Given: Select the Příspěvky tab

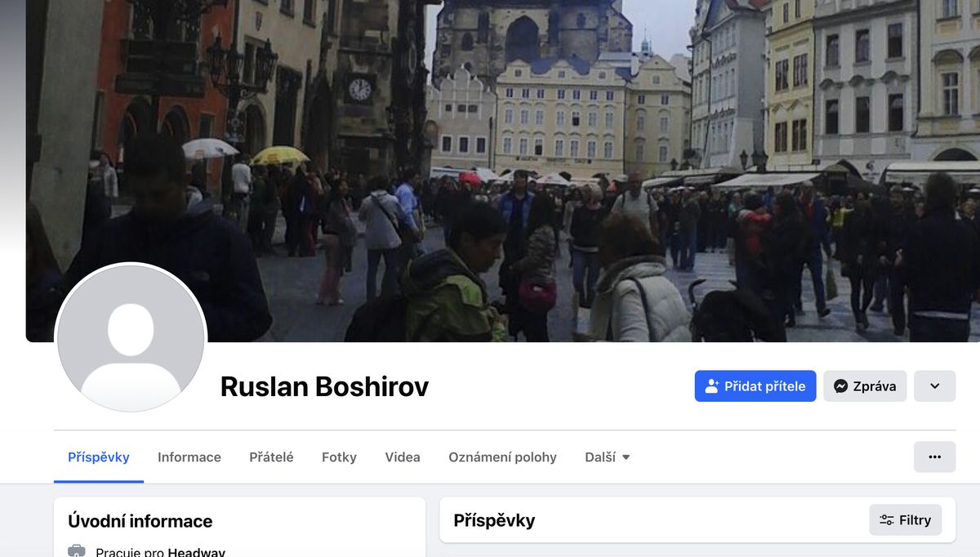Looking at the screenshot, I should (x=99, y=457).
